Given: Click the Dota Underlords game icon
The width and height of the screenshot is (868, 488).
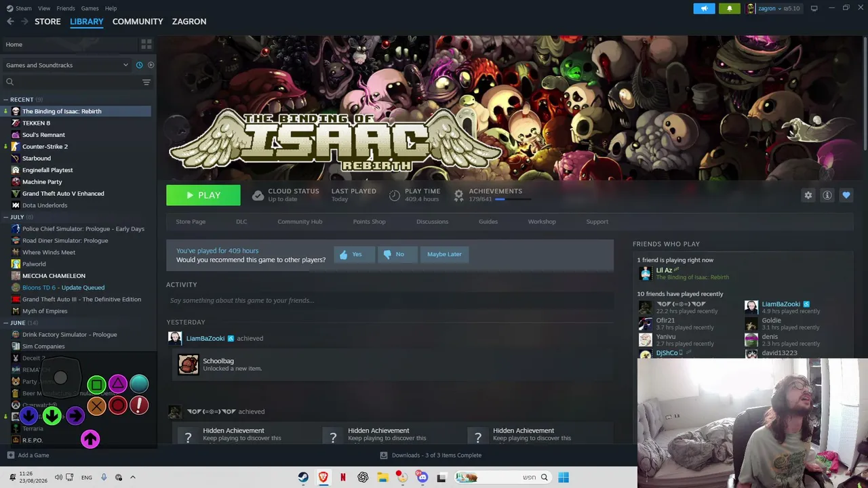Looking at the screenshot, I should tap(16, 205).
